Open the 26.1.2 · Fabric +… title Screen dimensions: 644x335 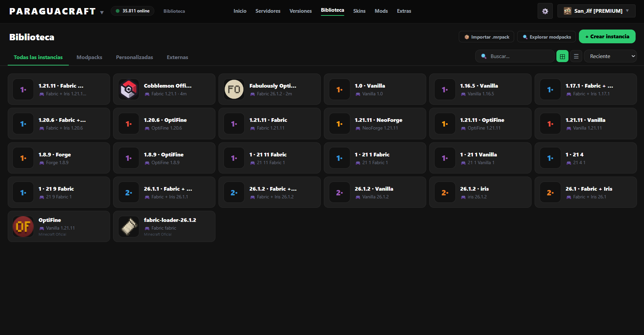tap(273, 189)
